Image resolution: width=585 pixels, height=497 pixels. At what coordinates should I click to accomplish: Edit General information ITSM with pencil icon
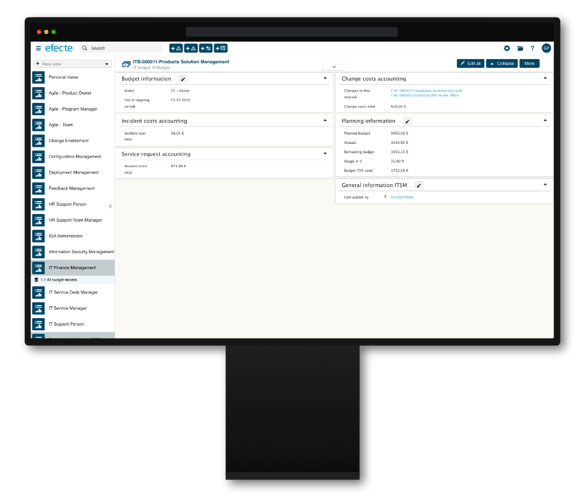[x=419, y=185]
